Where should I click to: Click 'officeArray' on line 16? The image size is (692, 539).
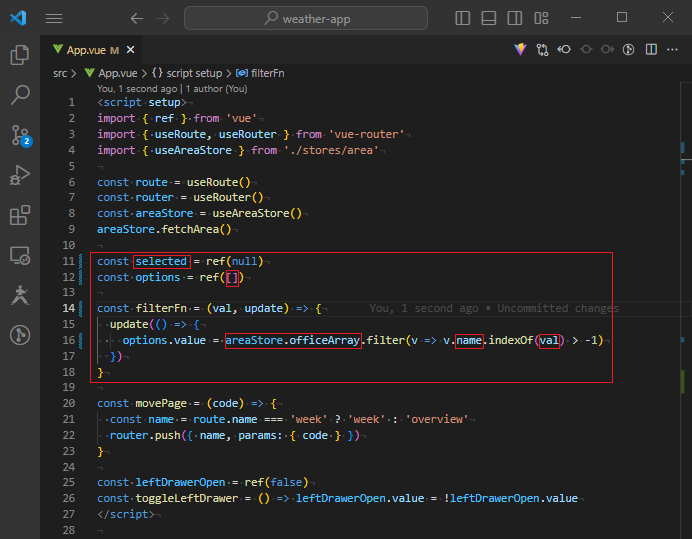324,340
